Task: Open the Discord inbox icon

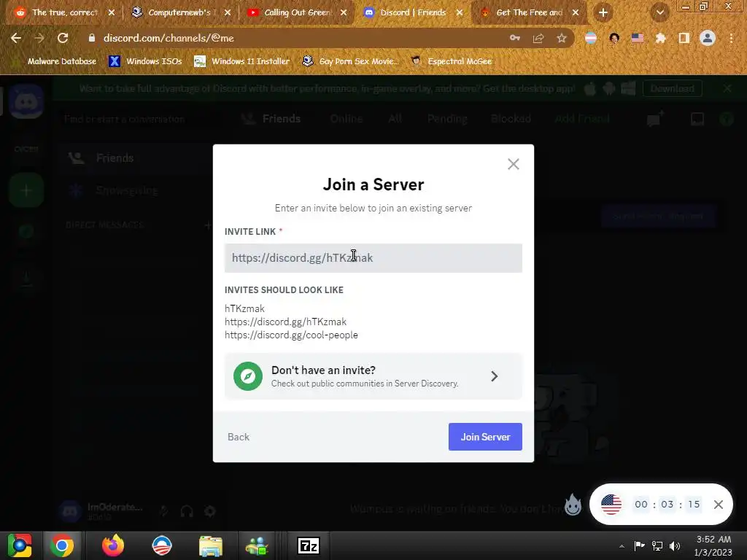Action: (697, 119)
